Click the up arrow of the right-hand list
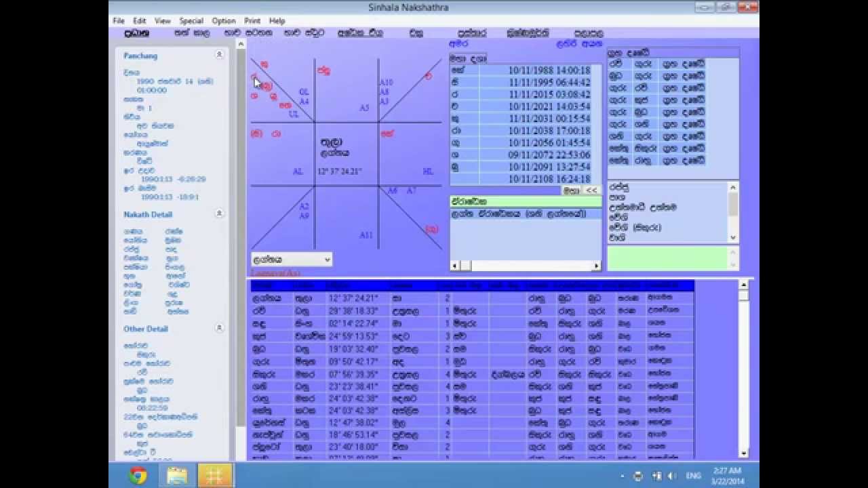This screenshot has width=868, height=488. point(733,187)
